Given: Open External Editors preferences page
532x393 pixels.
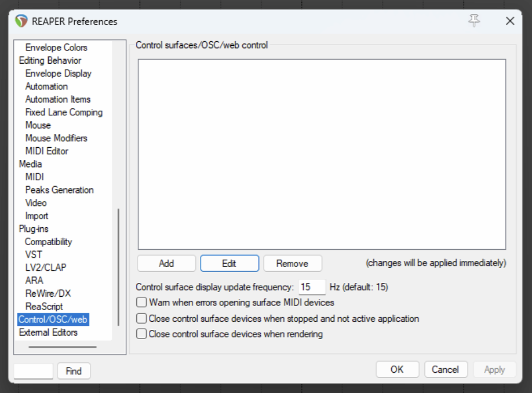Looking at the screenshot, I should [48, 332].
